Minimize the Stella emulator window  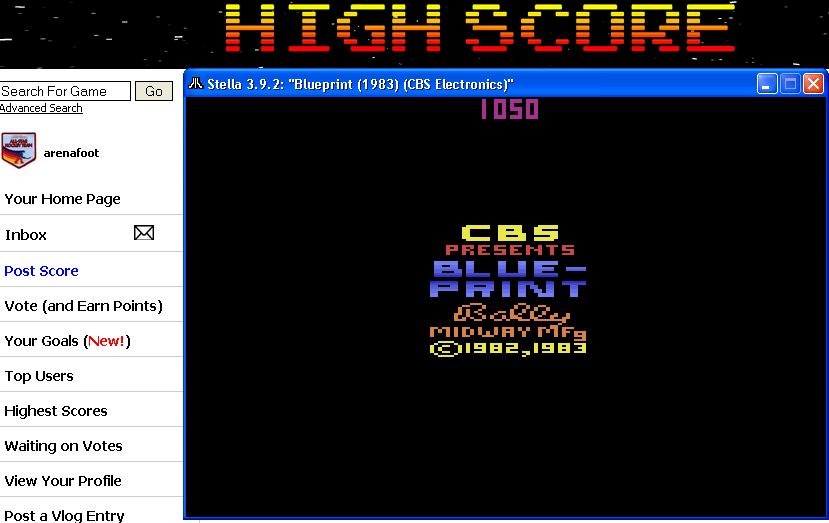coord(767,84)
